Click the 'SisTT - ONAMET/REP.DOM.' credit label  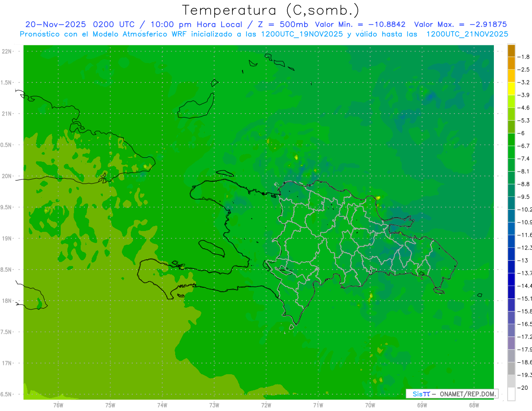coord(453,394)
